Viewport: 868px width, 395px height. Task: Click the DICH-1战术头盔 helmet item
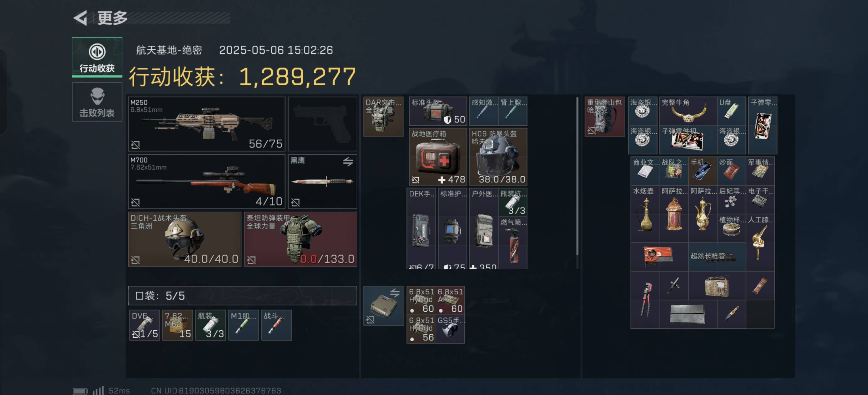click(185, 239)
